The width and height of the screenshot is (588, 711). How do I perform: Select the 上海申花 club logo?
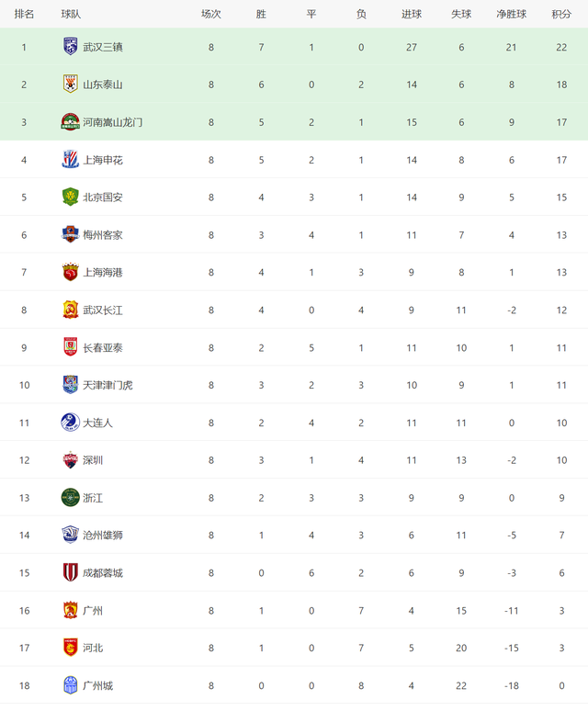click(70, 160)
